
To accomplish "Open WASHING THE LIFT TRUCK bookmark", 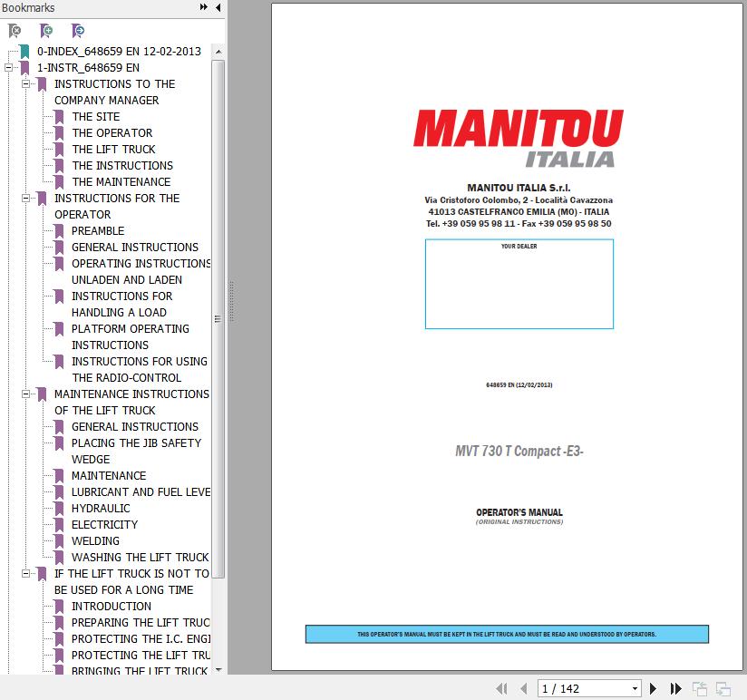I will pos(140,558).
